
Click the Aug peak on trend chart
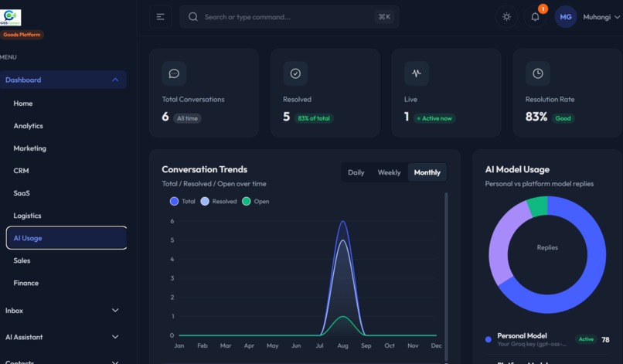pos(342,221)
